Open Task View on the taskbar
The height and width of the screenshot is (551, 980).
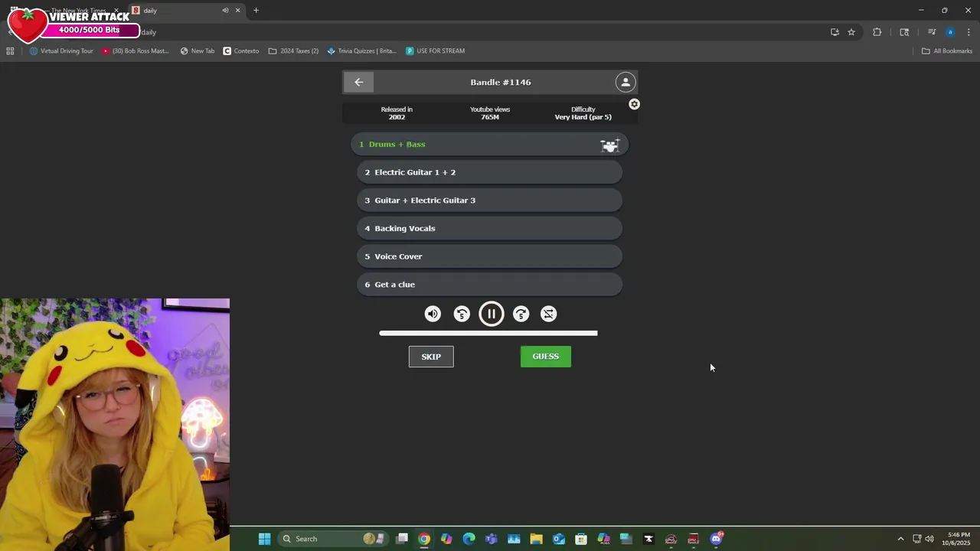[402, 539]
